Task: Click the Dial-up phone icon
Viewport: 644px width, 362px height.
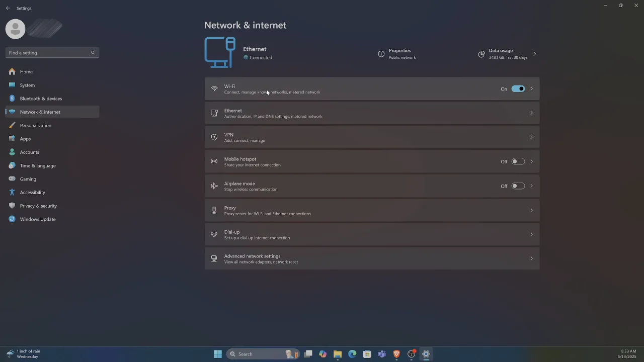Action: coord(214,234)
